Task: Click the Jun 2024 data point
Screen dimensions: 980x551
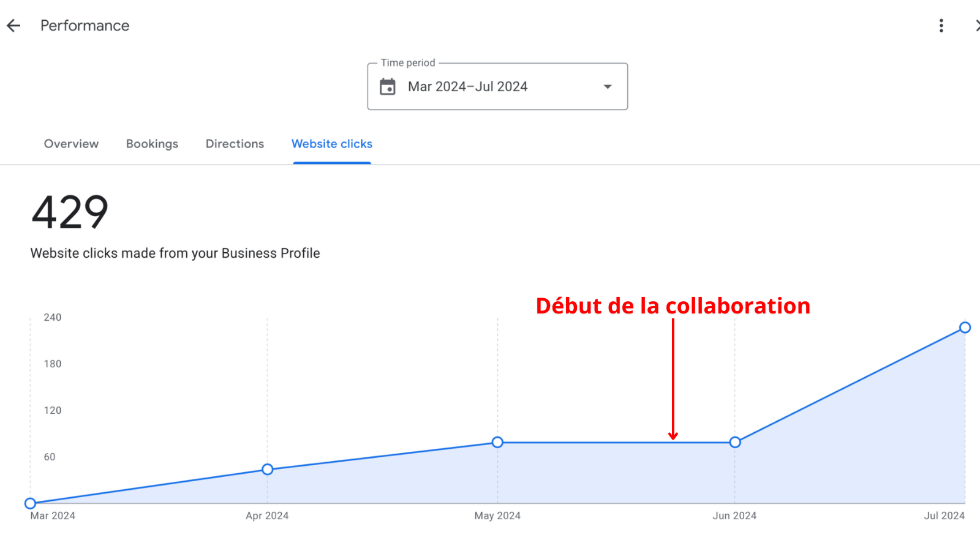Action: pos(735,442)
